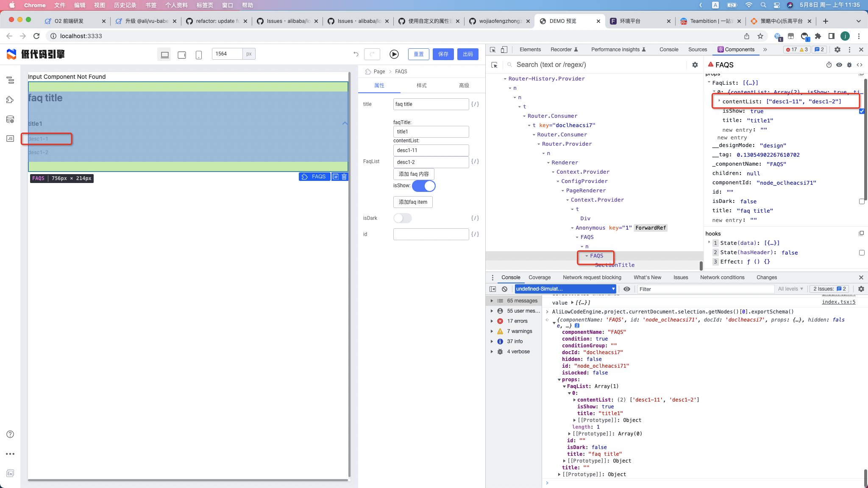This screenshot has width=868, height=488.
Task: Click the id input field
Action: (x=431, y=234)
